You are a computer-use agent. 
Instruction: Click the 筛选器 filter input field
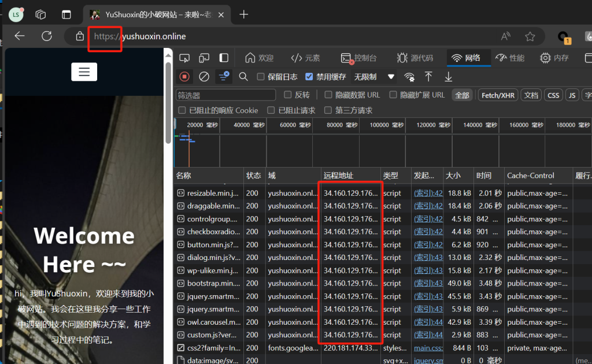pos(225,95)
